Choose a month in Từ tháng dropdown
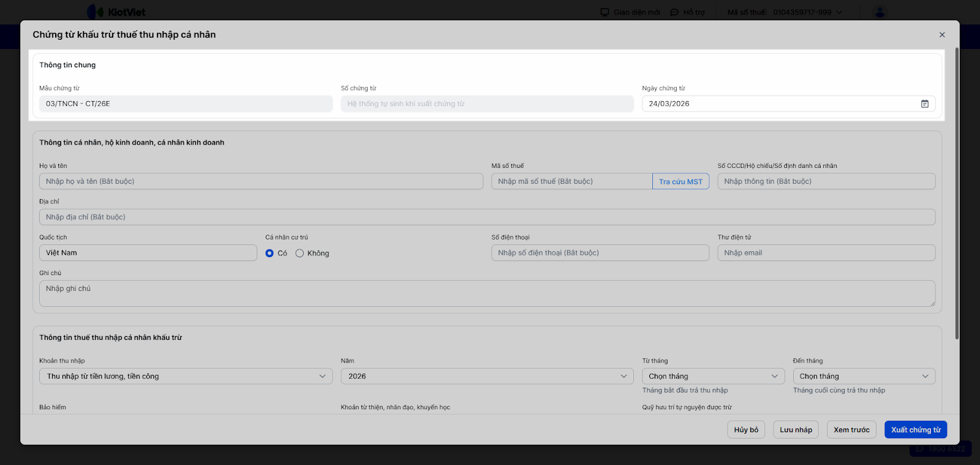Viewport: 980px width, 465px height. [713, 376]
